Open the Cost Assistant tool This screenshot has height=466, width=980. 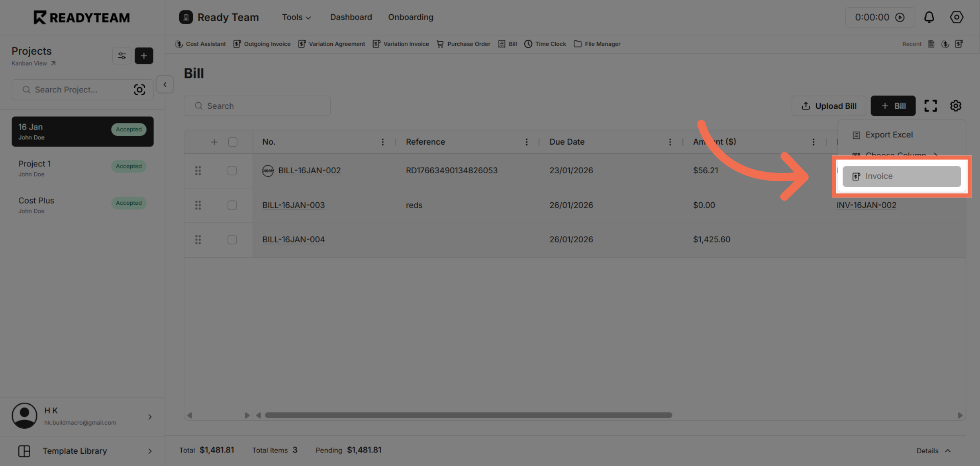click(205, 44)
